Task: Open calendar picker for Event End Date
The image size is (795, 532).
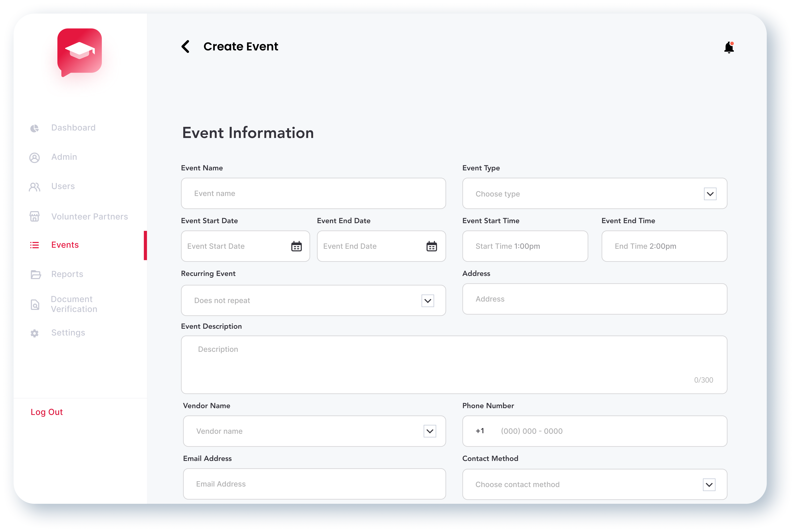Action: click(x=431, y=246)
